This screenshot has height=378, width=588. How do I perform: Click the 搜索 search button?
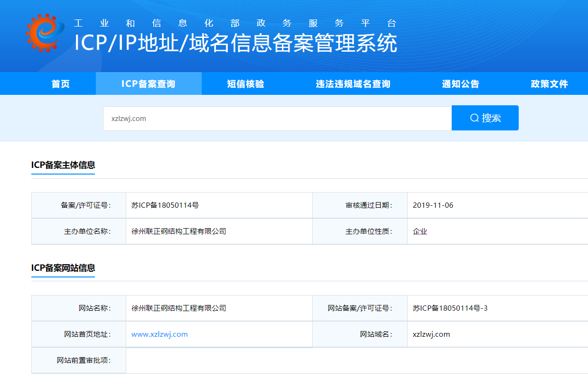coord(485,118)
